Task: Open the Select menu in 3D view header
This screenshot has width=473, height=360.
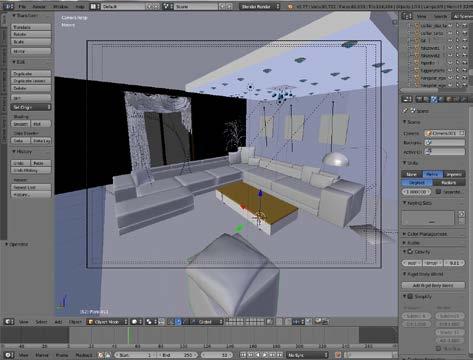Action: [41, 322]
